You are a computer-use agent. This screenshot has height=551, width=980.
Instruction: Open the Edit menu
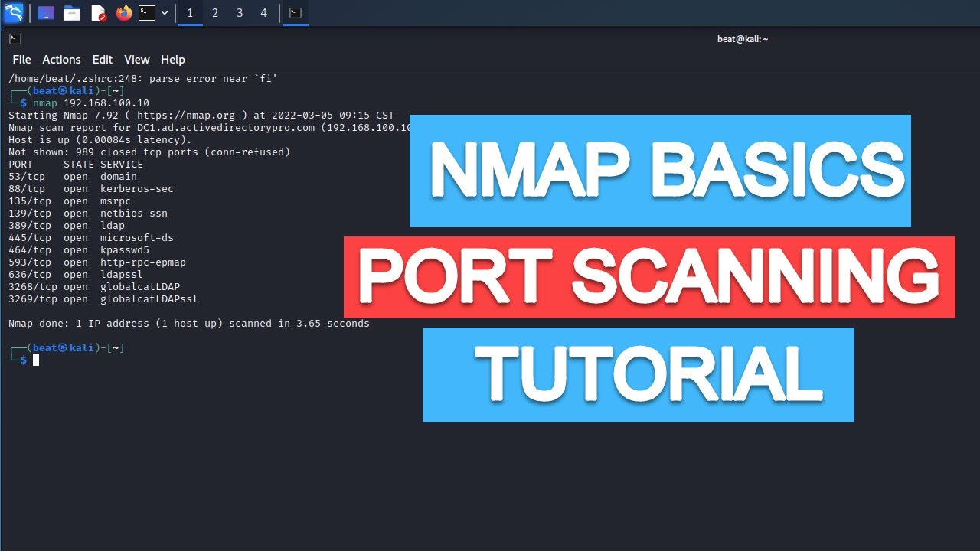tap(103, 60)
